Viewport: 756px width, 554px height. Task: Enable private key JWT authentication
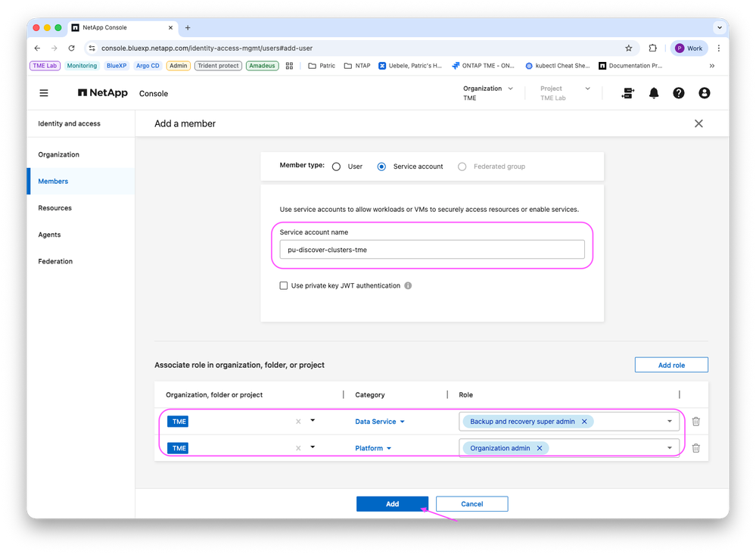coord(284,285)
